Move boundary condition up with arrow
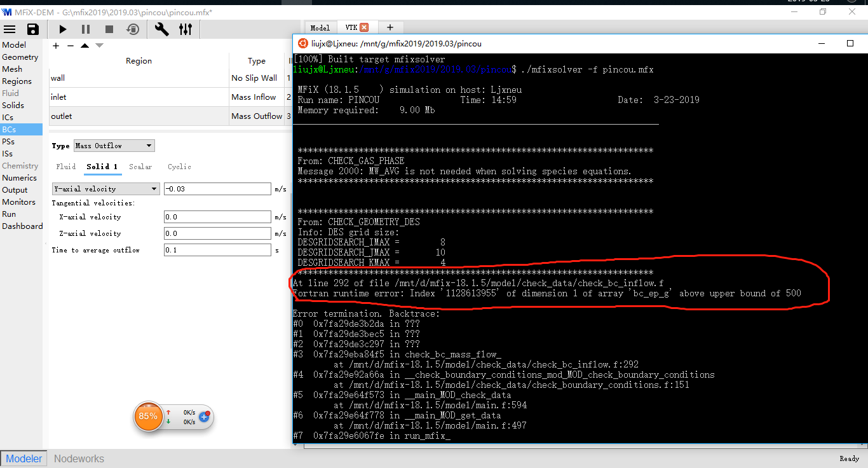The width and height of the screenshot is (868, 468). point(85,46)
